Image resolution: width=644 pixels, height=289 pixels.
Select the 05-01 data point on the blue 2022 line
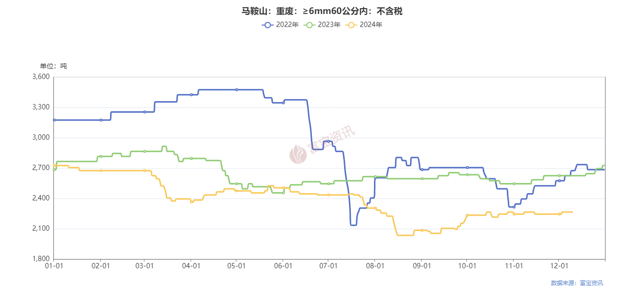click(236, 90)
